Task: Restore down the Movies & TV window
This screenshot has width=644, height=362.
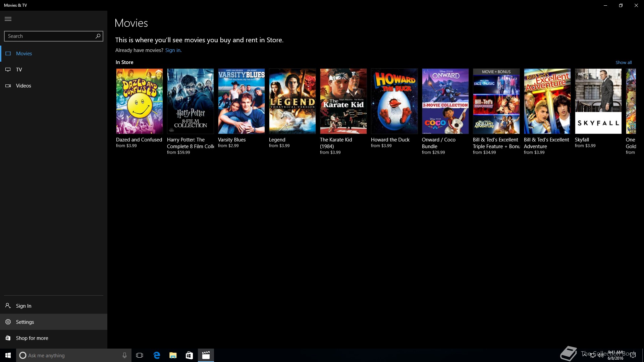Action: (621, 5)
